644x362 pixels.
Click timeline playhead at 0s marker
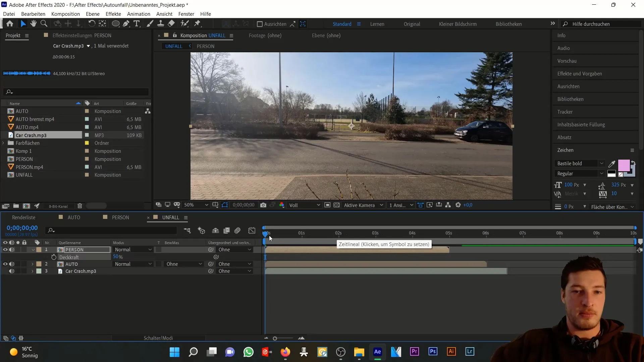266,233
